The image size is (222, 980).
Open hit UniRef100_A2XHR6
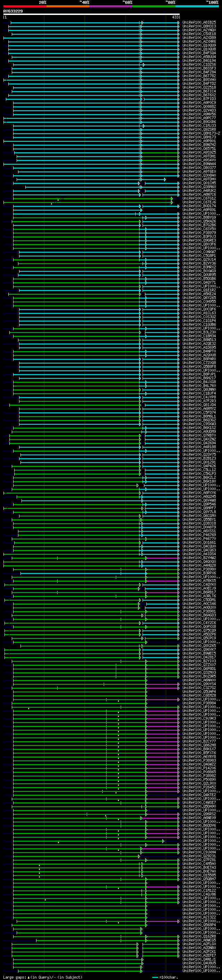point(199,41)
